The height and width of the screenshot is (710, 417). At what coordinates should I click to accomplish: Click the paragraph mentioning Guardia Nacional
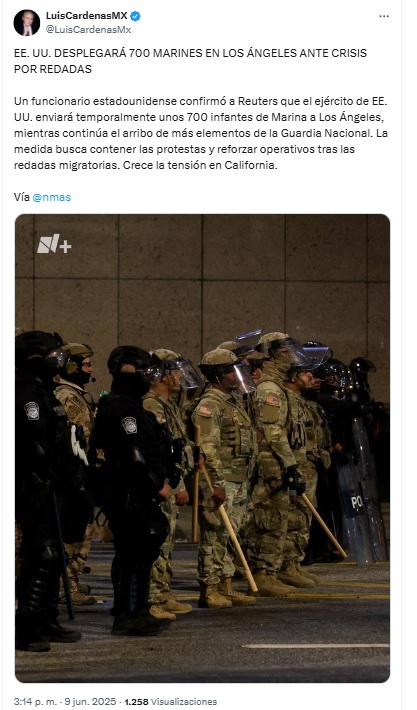[x=201, y=133]
